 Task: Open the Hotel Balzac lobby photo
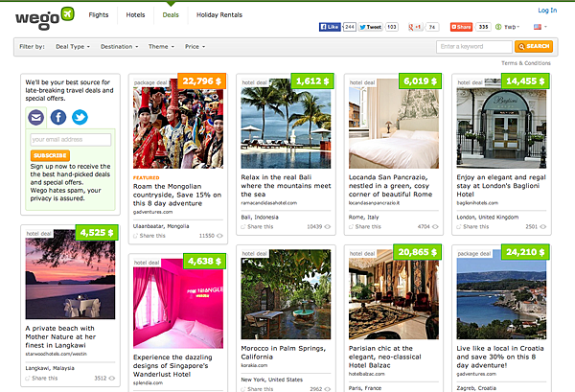pyautogui.click(x=394, y=294)
